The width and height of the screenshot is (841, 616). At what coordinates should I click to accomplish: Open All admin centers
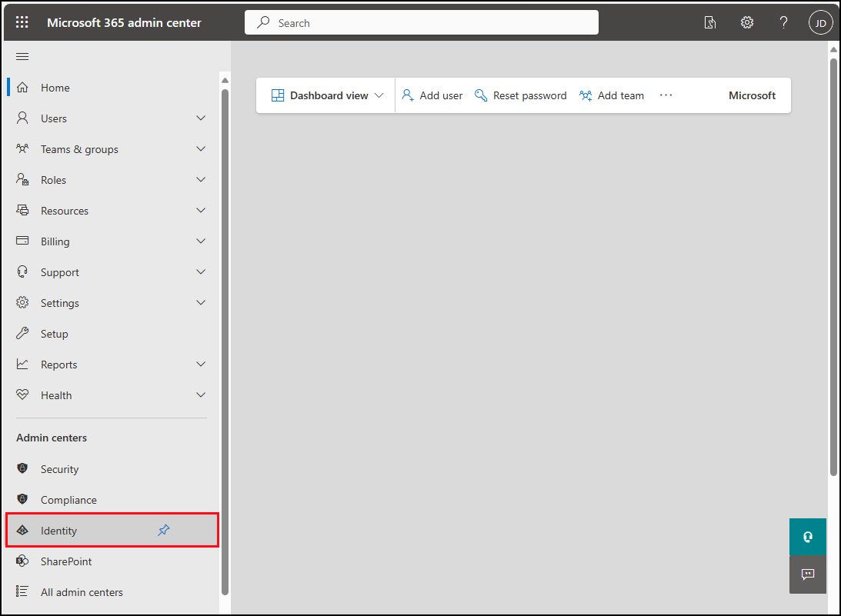coord(82,591)
